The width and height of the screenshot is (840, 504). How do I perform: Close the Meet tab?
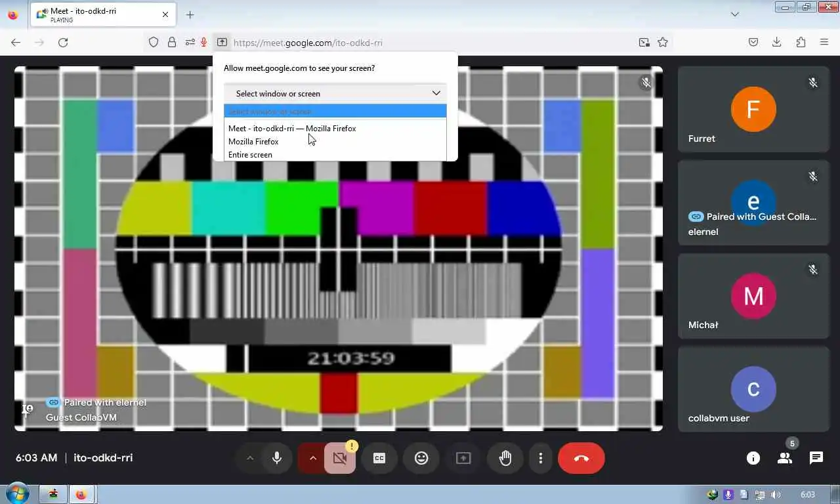[x=165, y=14]
